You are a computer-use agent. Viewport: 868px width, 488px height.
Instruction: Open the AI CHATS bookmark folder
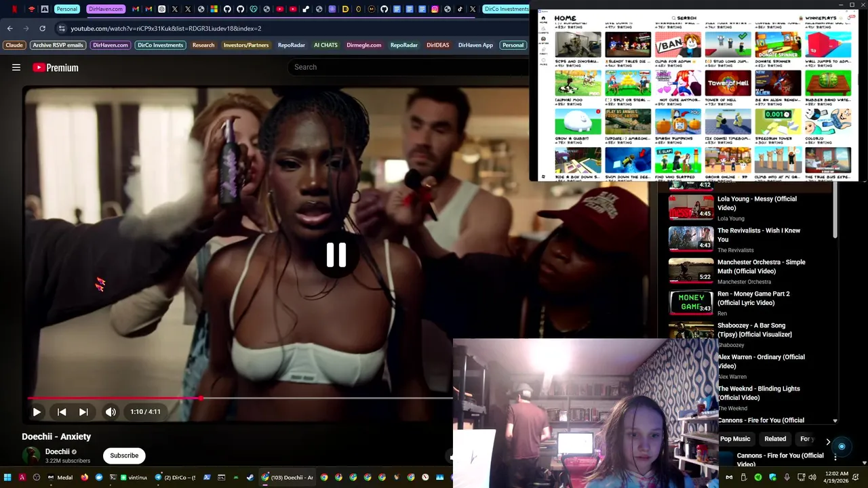click(325, 45)
